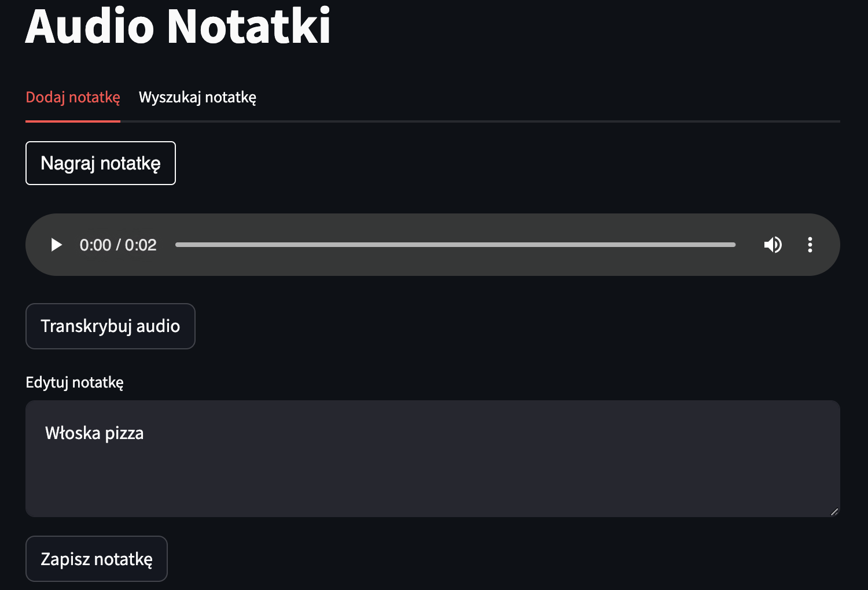Click the red underline beneath Dodaj notatkę
The width and height of the screenshot is (868, 590).
pyautogui.click(x=73, y=121)
